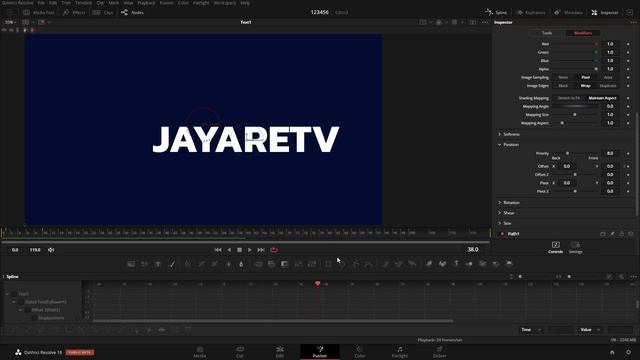Screen dimensions: 640x360
Task: Enable the Offset spline checkbox
Action: tap(27, 310)
